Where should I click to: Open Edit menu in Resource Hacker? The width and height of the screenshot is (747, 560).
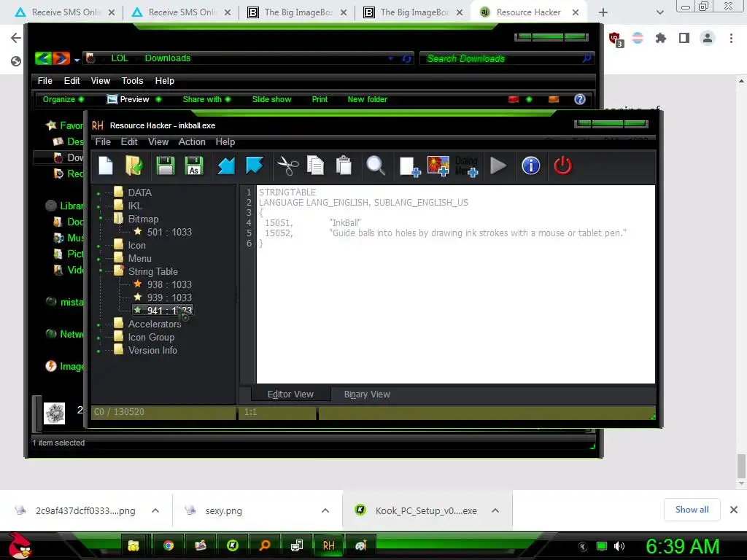tap(129, 142)
